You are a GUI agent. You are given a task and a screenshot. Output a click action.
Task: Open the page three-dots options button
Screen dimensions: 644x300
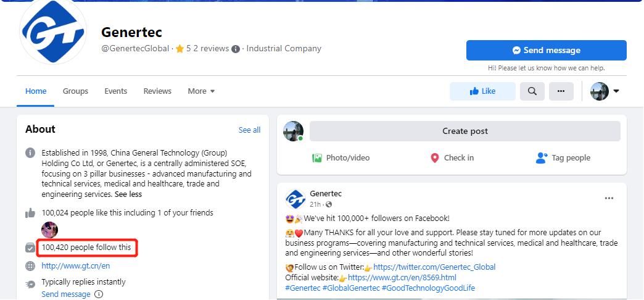point(561,91)
